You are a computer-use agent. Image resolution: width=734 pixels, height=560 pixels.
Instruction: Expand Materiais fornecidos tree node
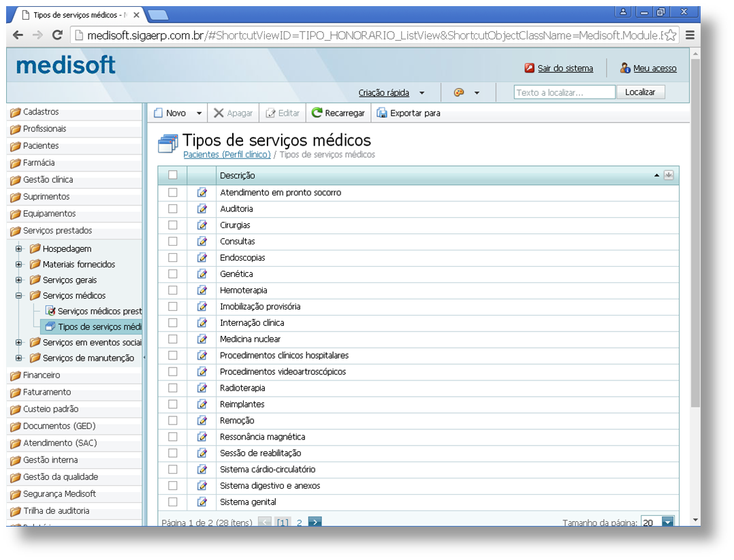click(19, 264)
